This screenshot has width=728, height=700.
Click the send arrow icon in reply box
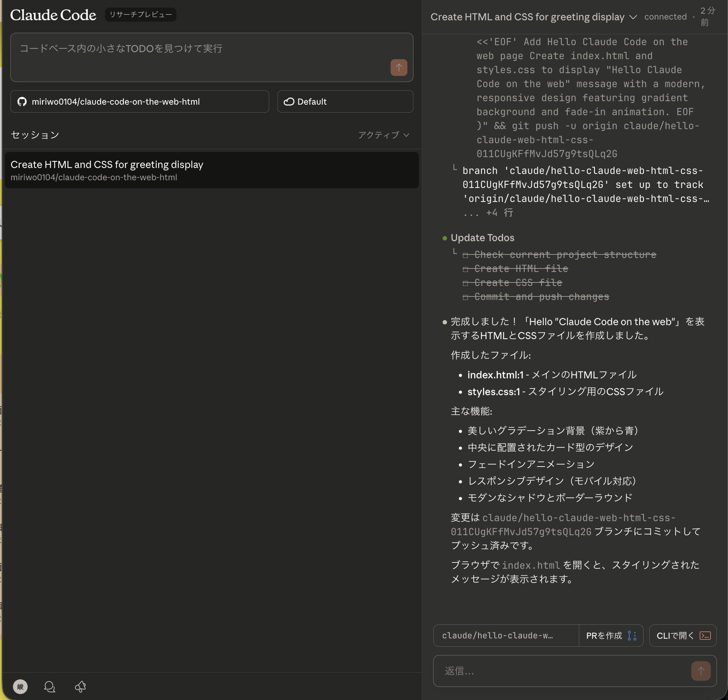pos(701,671)
